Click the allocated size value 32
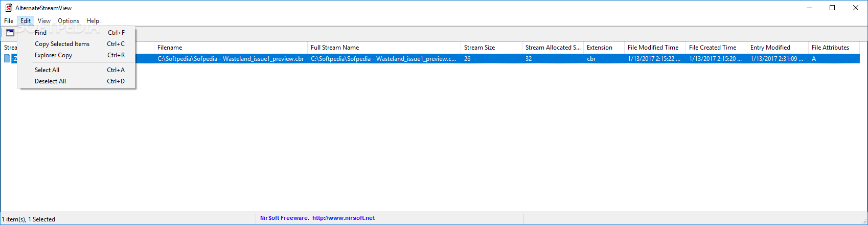The image size is (868, 225). (x=529, y=59)
